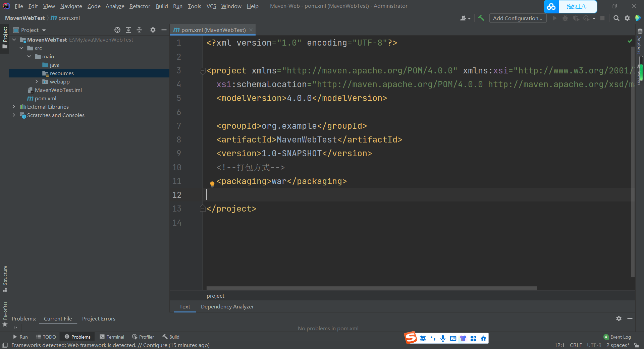Click the intention light bulb on line 11
This screenshot has width=644, height=349.
click(x=212, y=184)
